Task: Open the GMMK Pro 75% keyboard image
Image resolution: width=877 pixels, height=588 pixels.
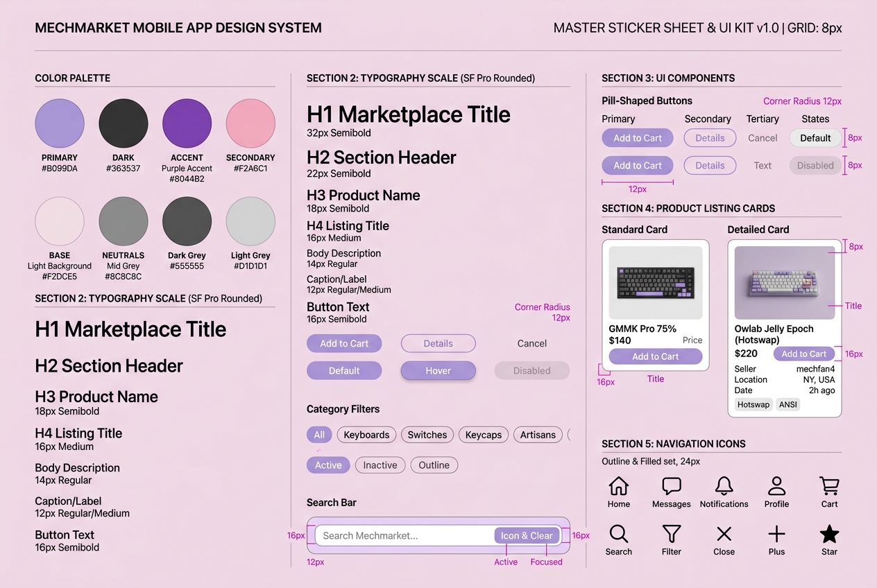Action: coord(656,283)
